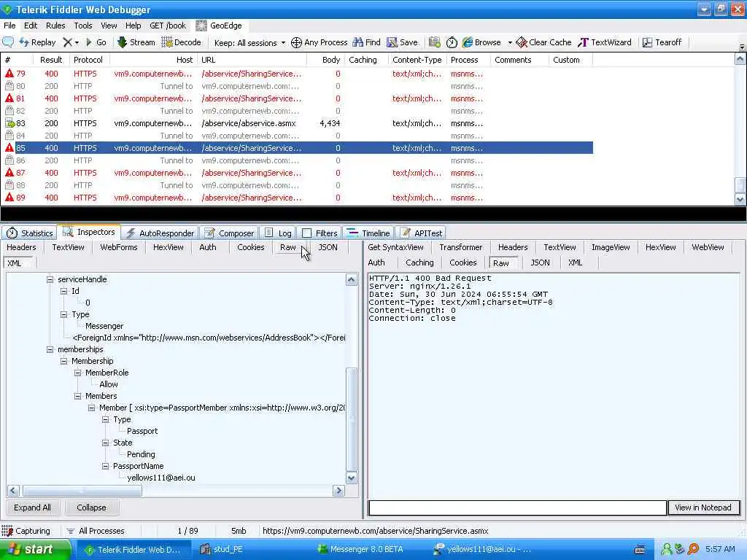Open the Log tab

click(x=278, y=233)
